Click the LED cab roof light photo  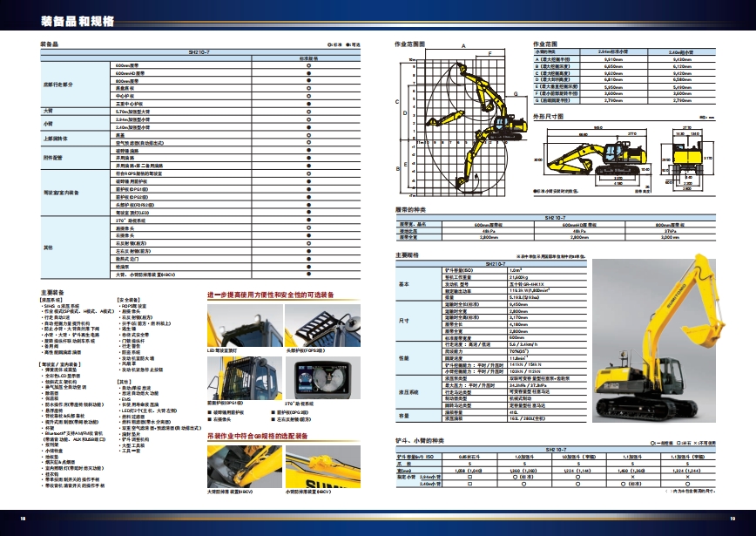click(245, 325)
